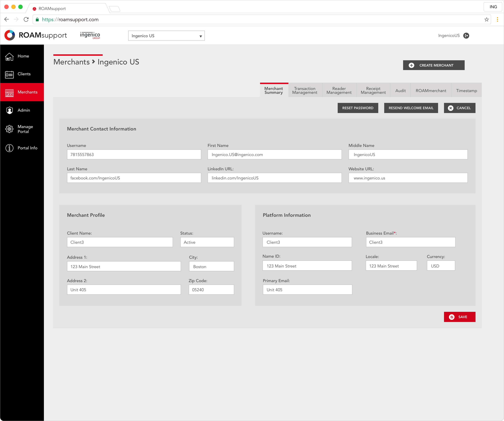Click the Address 1 field
The width and height of the screenshot is (504, 421).
pos(124,267)
